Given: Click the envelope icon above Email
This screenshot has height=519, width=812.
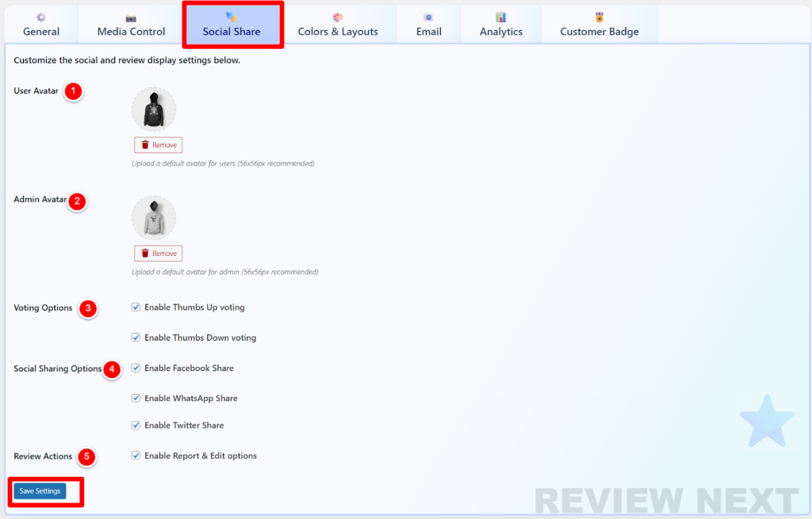Looking at the screenshot, I should [429, 17].
